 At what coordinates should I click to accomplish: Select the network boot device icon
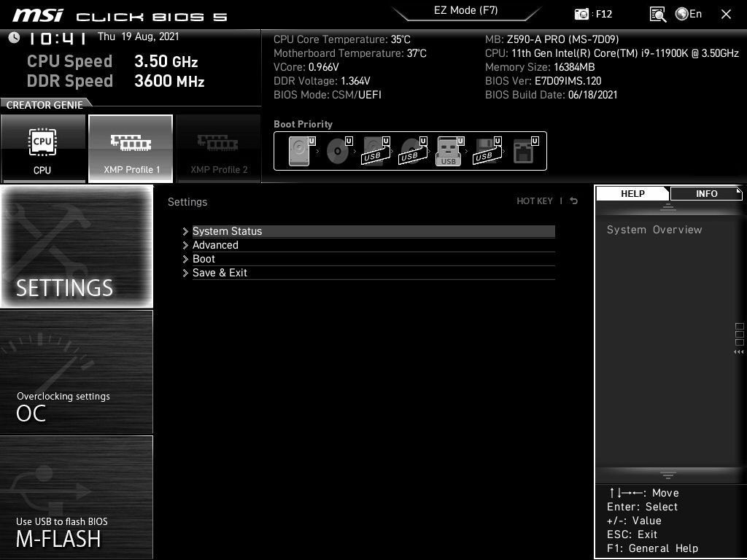coord(525,151)
